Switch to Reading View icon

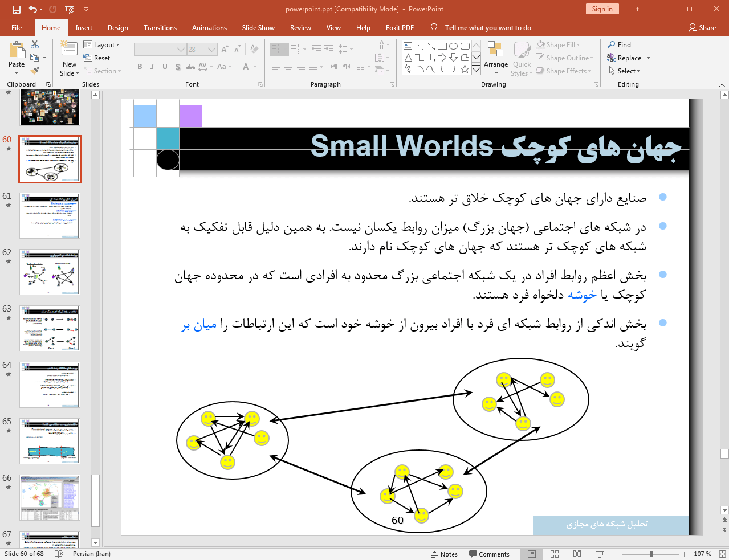point(577,554)
